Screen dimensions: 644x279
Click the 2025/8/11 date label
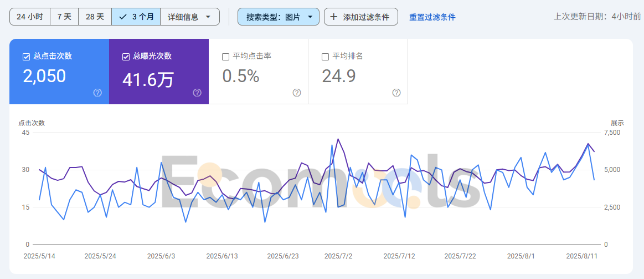[x=581, y=256]
